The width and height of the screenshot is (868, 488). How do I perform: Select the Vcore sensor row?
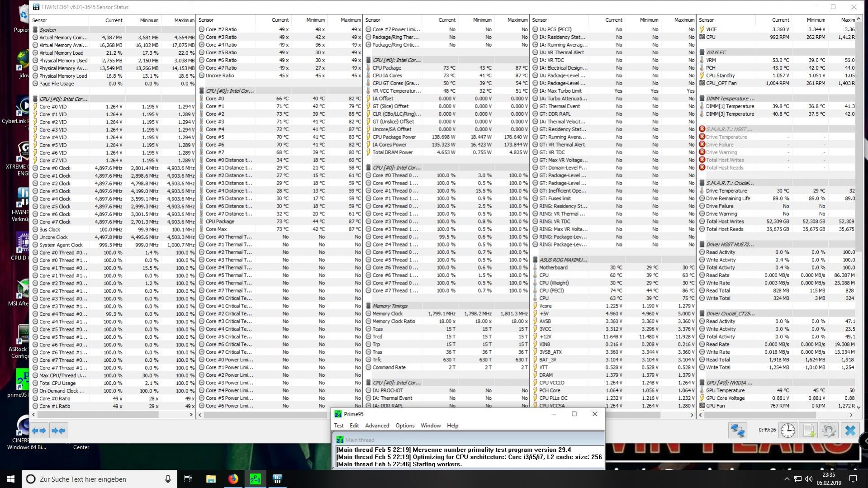[613, 306]
